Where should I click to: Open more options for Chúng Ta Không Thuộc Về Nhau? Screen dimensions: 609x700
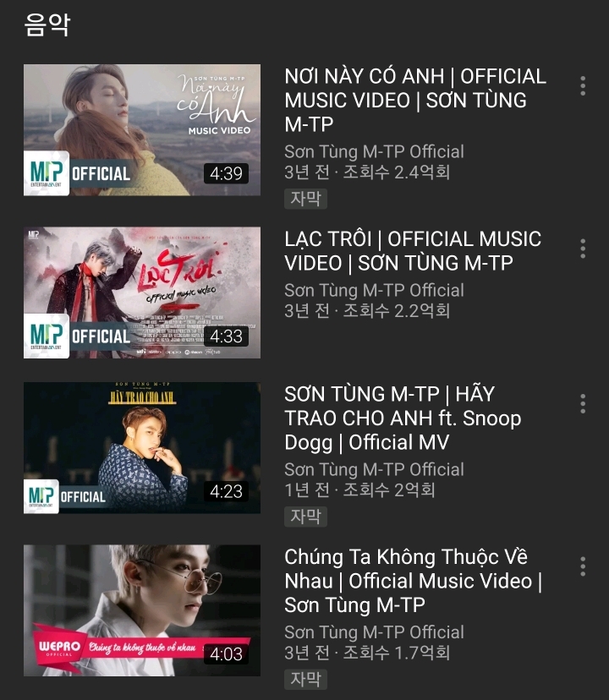pyautogui.click(x=583, y=566)
